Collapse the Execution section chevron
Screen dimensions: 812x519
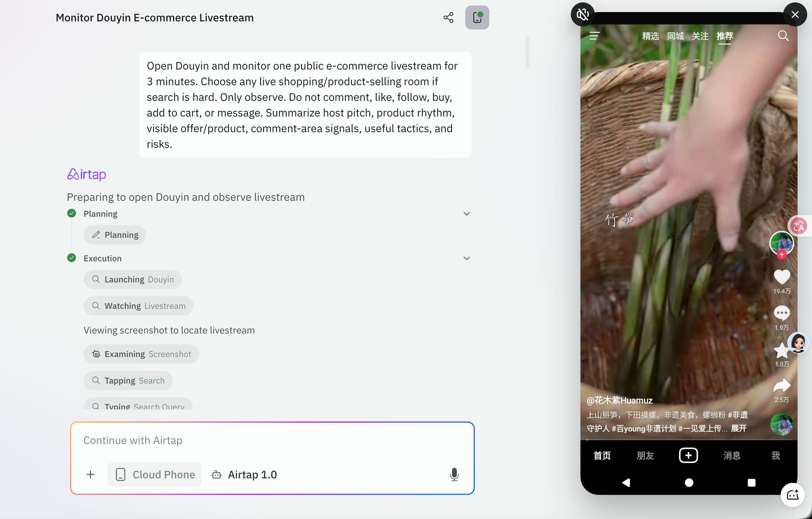[x=467, y=258]
